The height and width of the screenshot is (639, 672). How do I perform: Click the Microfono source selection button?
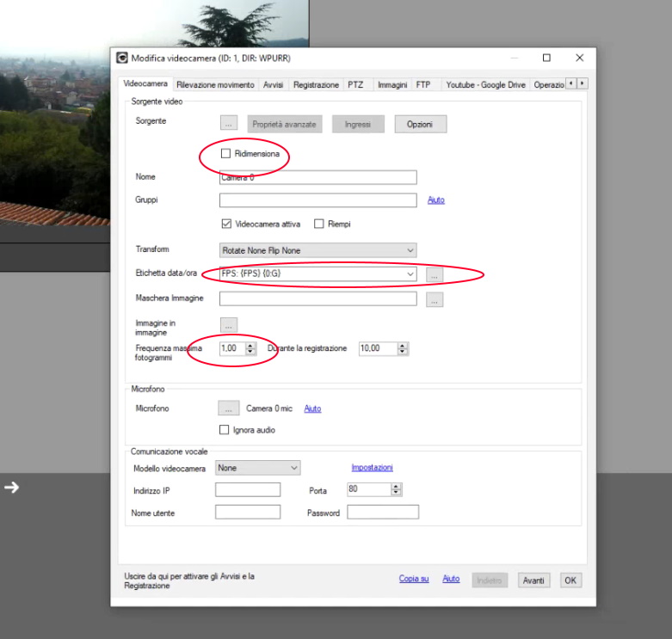229,409
